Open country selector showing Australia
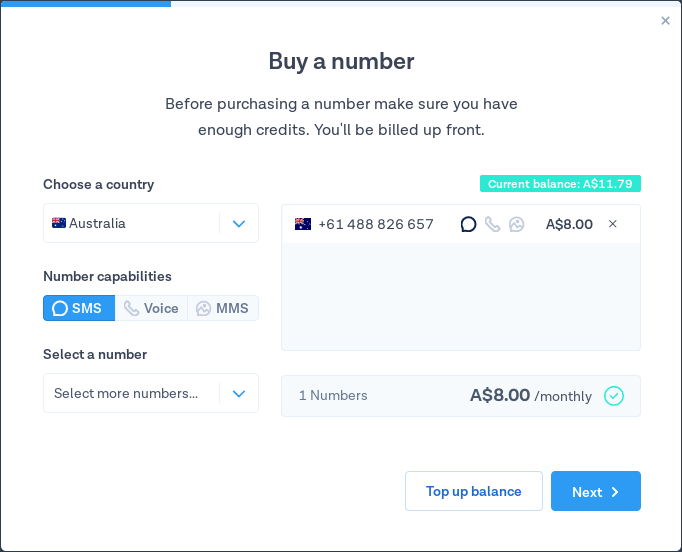The width and height of the screenshot is (682, 552). point(151,223)
